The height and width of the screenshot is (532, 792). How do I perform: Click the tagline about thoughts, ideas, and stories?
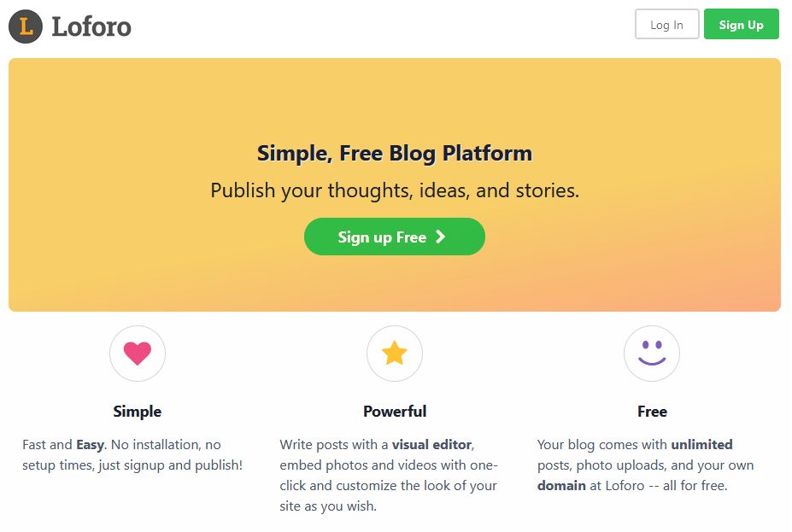395,190
